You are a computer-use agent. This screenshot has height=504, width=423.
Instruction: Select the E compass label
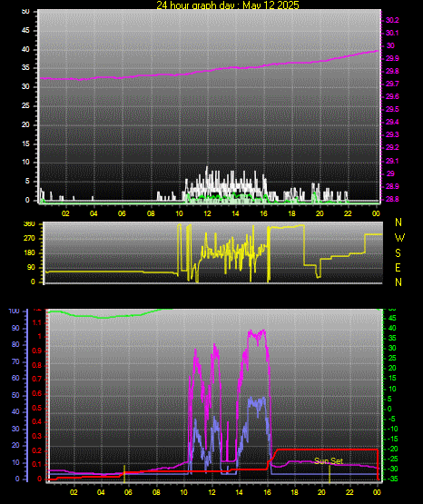tap(398, 268)
